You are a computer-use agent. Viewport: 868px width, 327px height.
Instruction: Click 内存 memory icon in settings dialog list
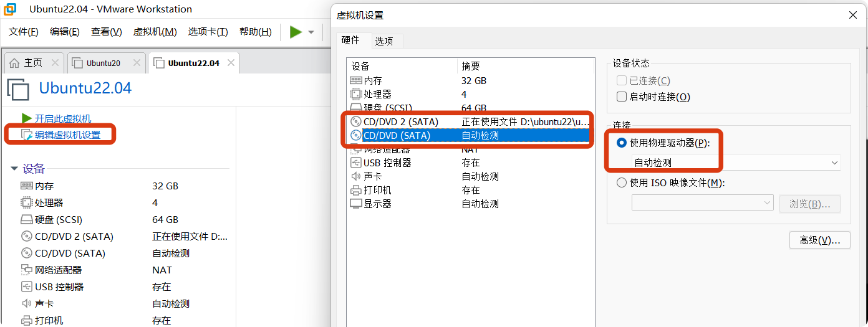click(356, 80)
